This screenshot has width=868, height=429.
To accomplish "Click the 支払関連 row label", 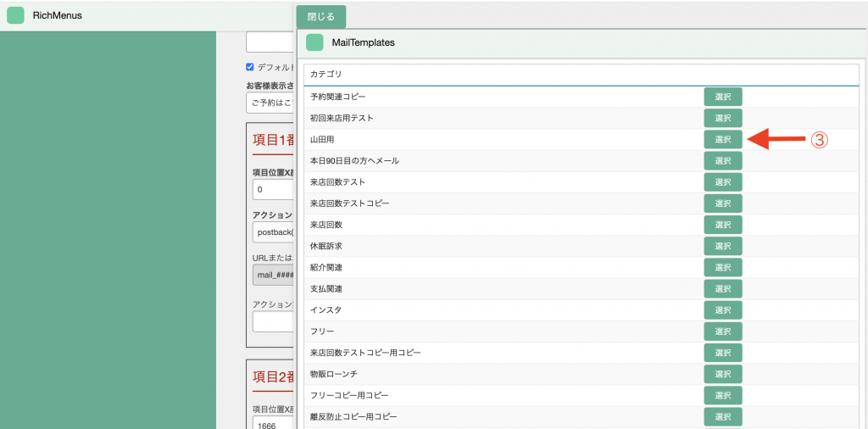I will coord(326,289).
